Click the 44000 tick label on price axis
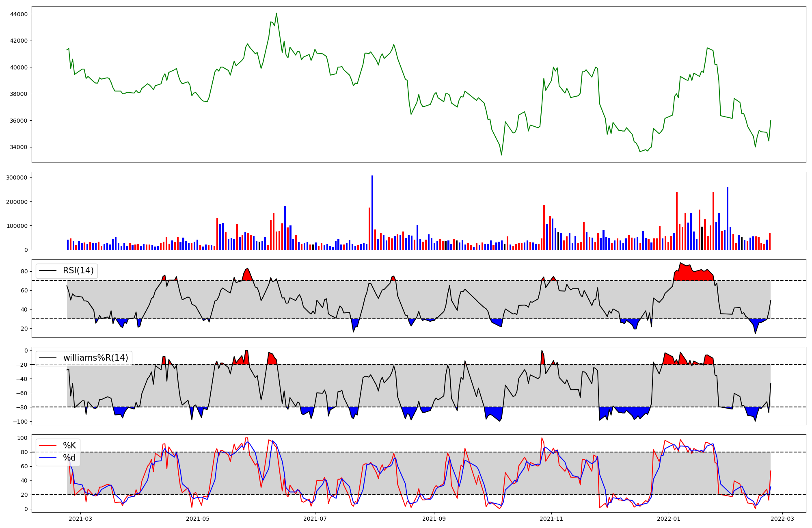The width and height of the screenshot is (812, 528). coord(19,14)
